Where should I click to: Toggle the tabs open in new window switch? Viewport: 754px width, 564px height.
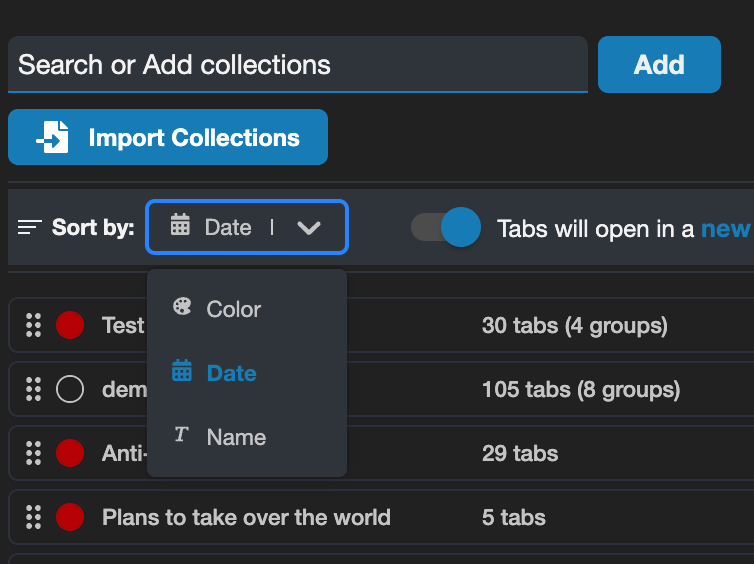446,227
